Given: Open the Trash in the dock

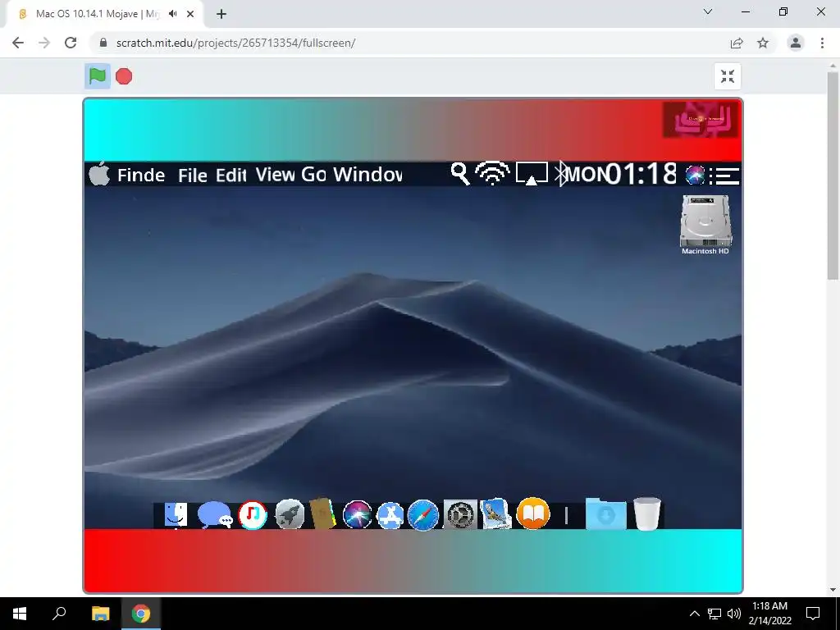Looking at the screenshot, I should coord(647,514).
